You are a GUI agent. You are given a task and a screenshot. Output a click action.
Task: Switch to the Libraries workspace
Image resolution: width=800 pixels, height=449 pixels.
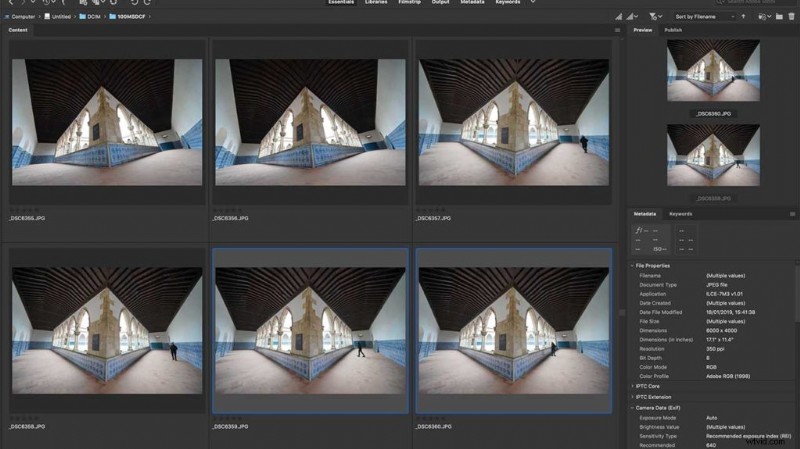point(376,2)
